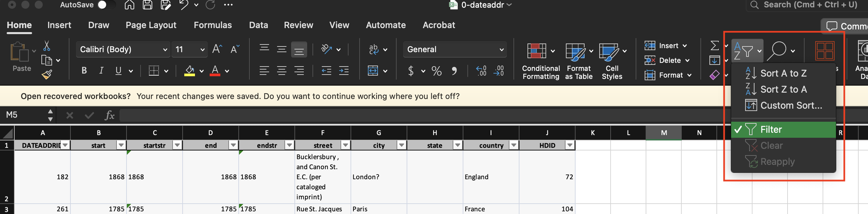Click the formula bar input field
Image resolution: width=868 pixels, height=214 pixels.
pyautogui.click(x=404, y=115)
